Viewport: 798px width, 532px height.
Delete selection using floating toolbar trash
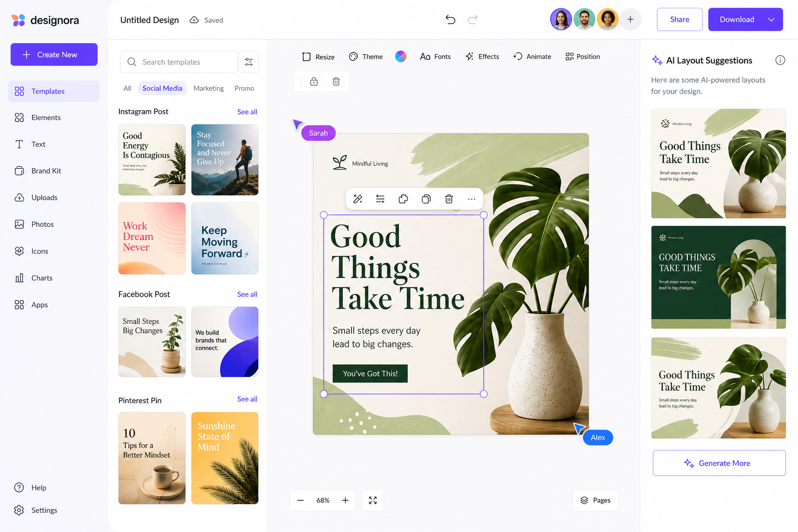(449, 199)
